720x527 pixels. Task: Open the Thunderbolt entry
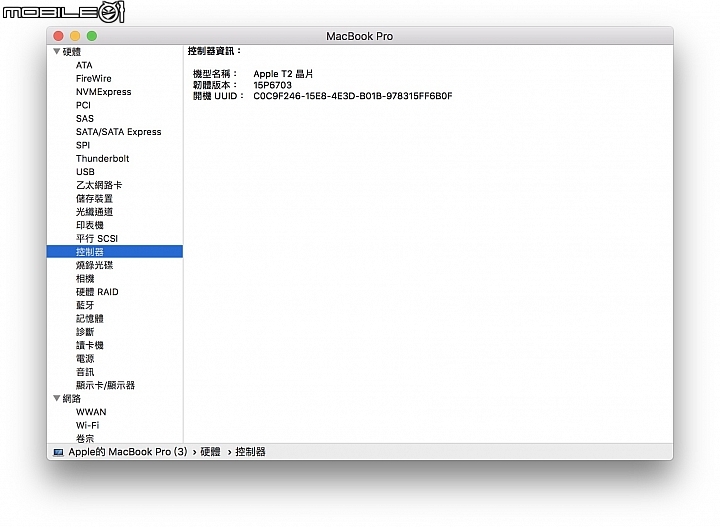[102, 158]
